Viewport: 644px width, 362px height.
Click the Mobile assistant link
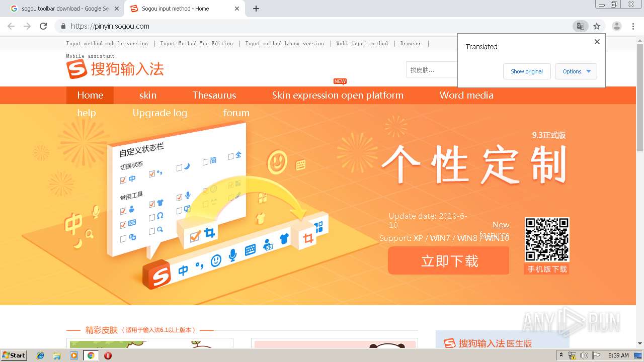[91, 56]
